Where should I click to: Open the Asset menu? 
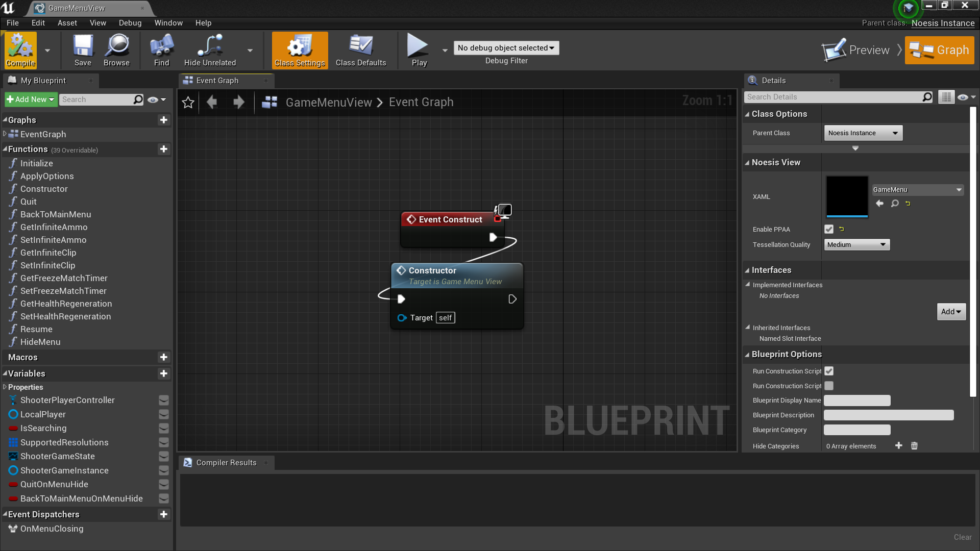point(67,23)
